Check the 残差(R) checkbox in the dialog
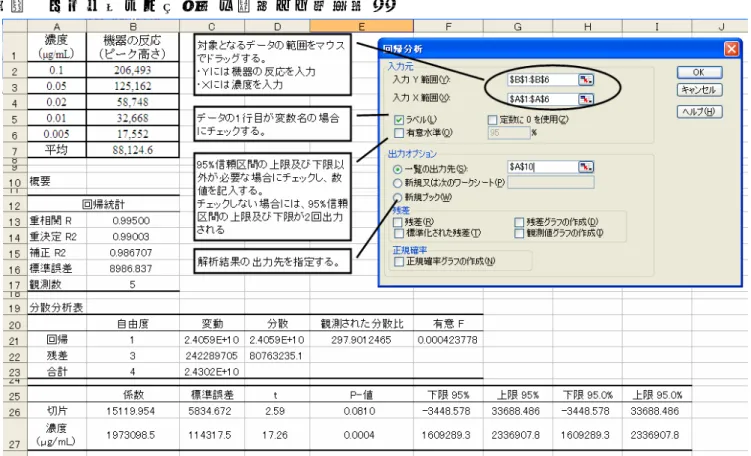The height and width of the screenshot is (456, 751). coord(398,222)
